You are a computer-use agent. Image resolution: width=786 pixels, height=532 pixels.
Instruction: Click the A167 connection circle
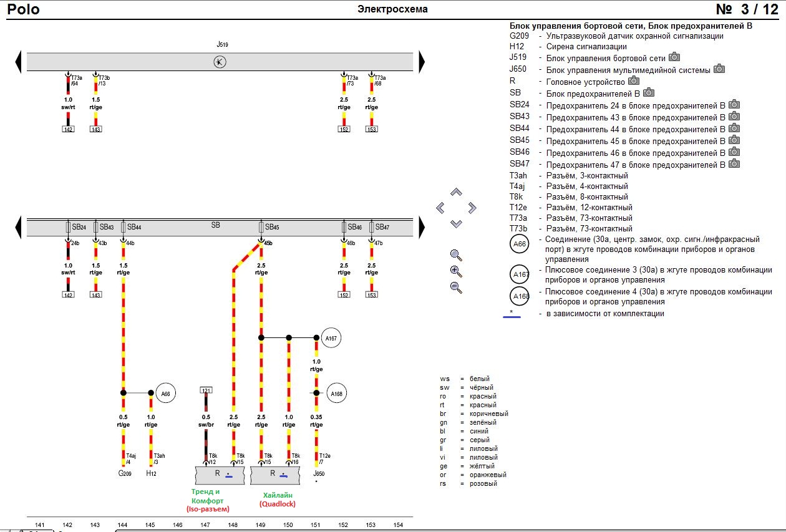[331, 338]
